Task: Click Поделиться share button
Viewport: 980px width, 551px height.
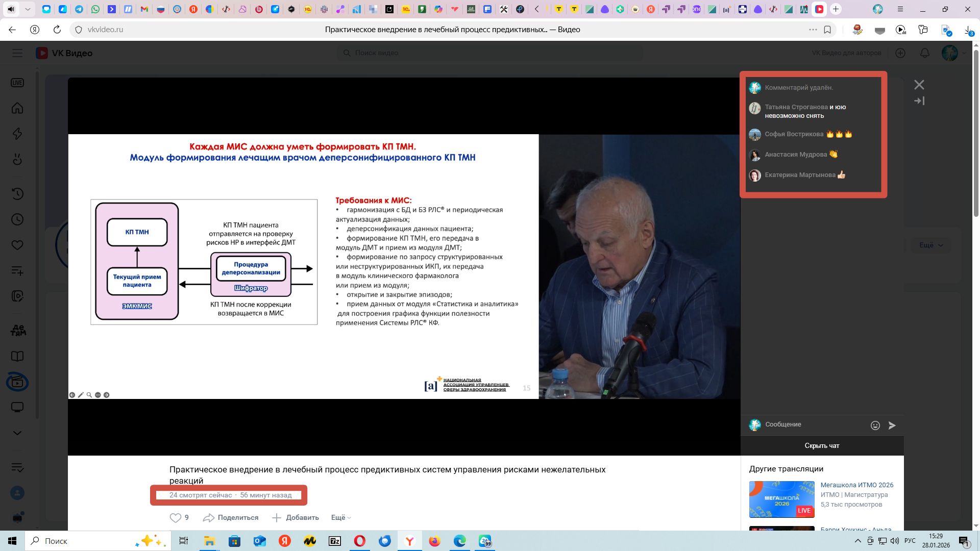Action: pos(231,518)
